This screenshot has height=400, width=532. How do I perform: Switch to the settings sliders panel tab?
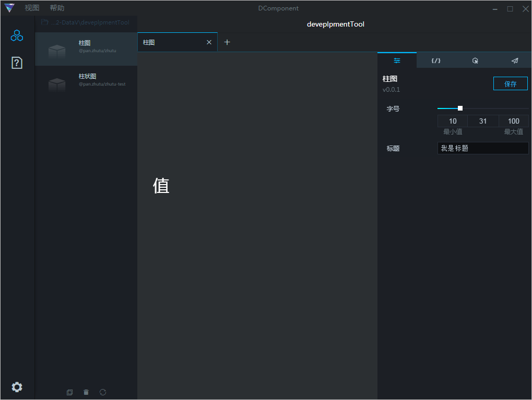tap(397, 60)
